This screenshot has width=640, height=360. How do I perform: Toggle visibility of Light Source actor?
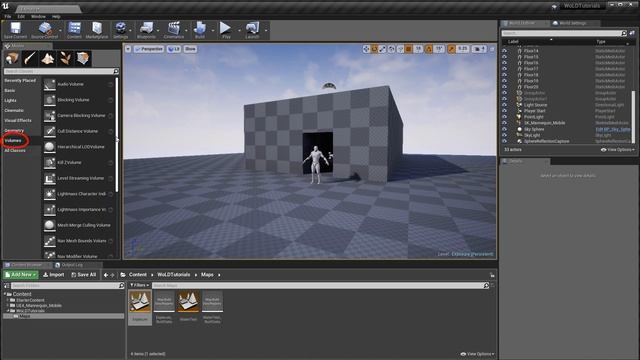504,105
